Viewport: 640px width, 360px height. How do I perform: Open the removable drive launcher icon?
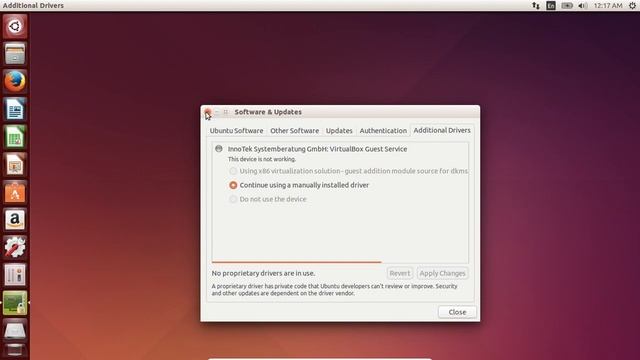point(15,330)
